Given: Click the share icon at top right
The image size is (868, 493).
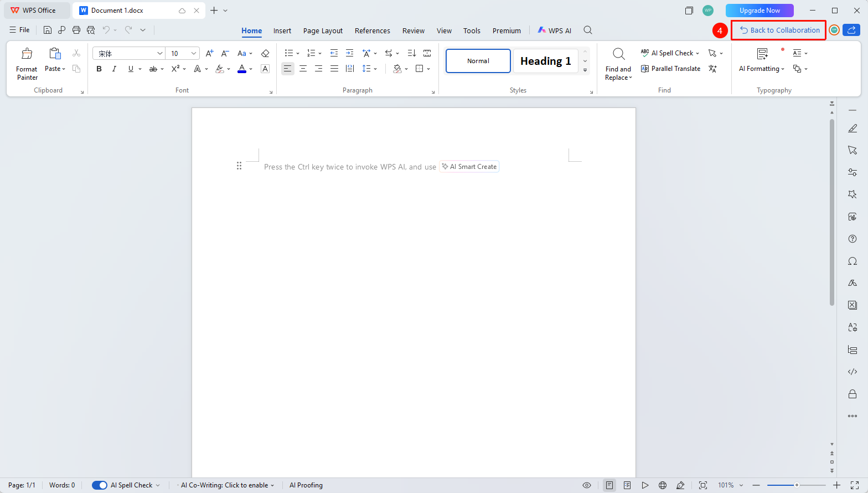Looking at the screenshot, I should (851, 30).
